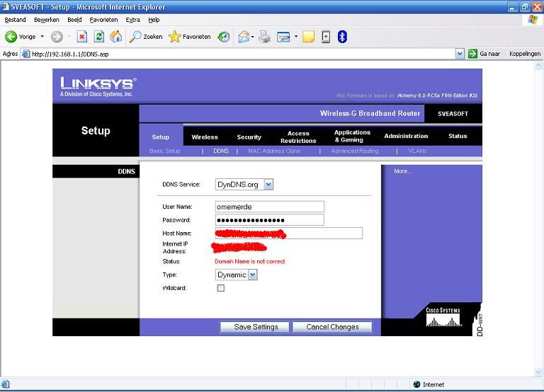Click the 'Domain Name is not correct' status text

pyautogui.click(x=250, y=261)
